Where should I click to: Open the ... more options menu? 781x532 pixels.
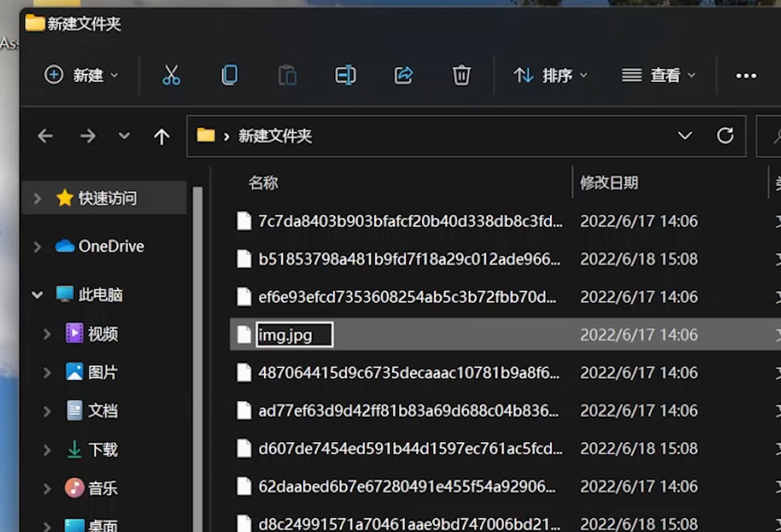pyautogui.click(x=745, y=75)
